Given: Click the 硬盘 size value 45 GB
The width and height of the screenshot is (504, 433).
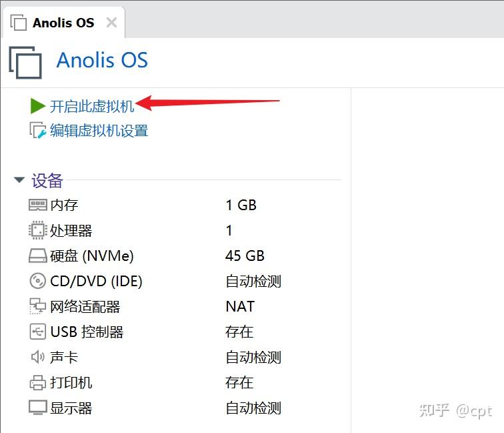Looking at the screenshot, I should pyautogui.click(x=245, y=256).
